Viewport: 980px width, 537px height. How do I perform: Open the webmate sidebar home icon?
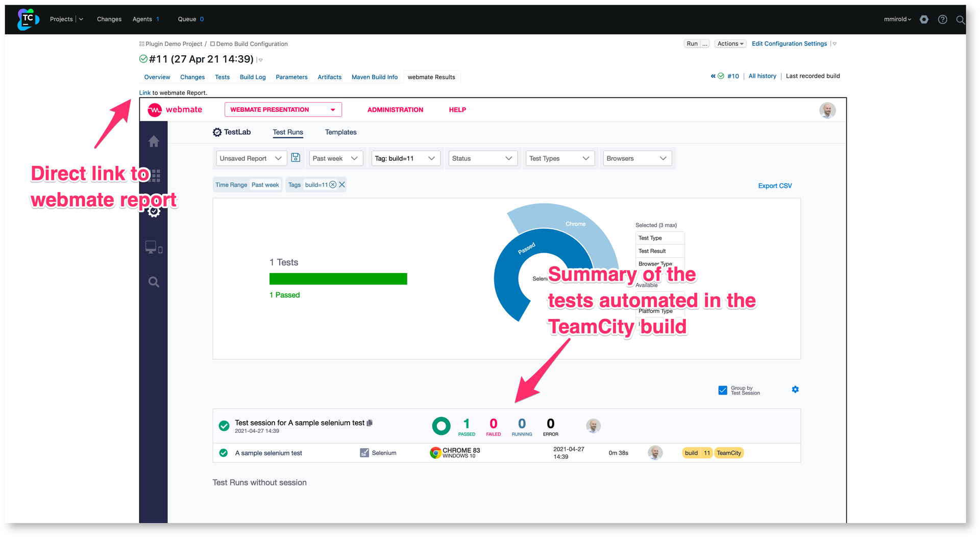pyautogui.click(x=154, y=141)
